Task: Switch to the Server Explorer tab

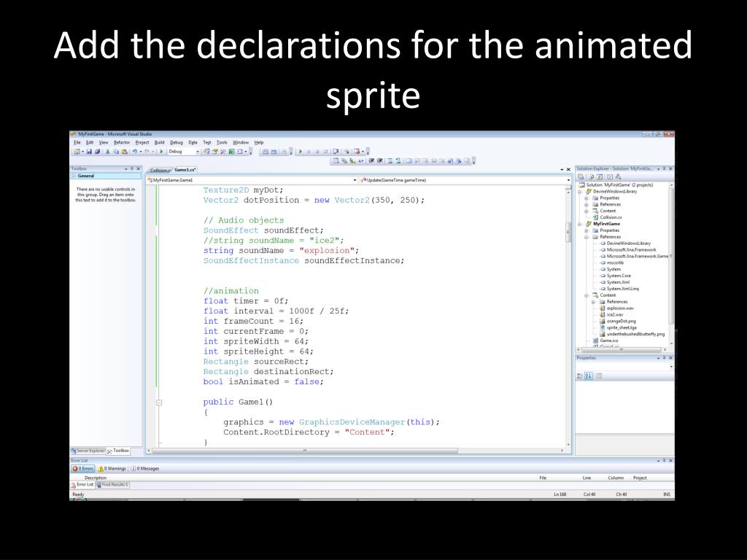Action: [x=88, y=451]
